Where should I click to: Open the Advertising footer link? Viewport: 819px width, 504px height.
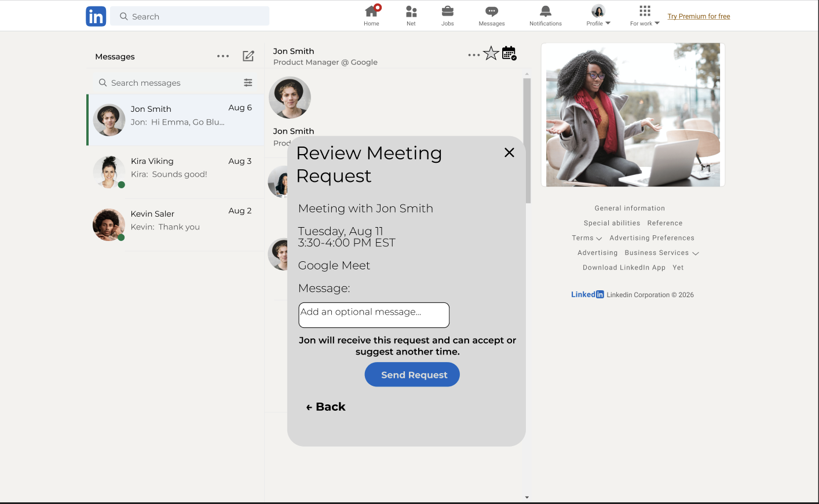click(598, 253)
